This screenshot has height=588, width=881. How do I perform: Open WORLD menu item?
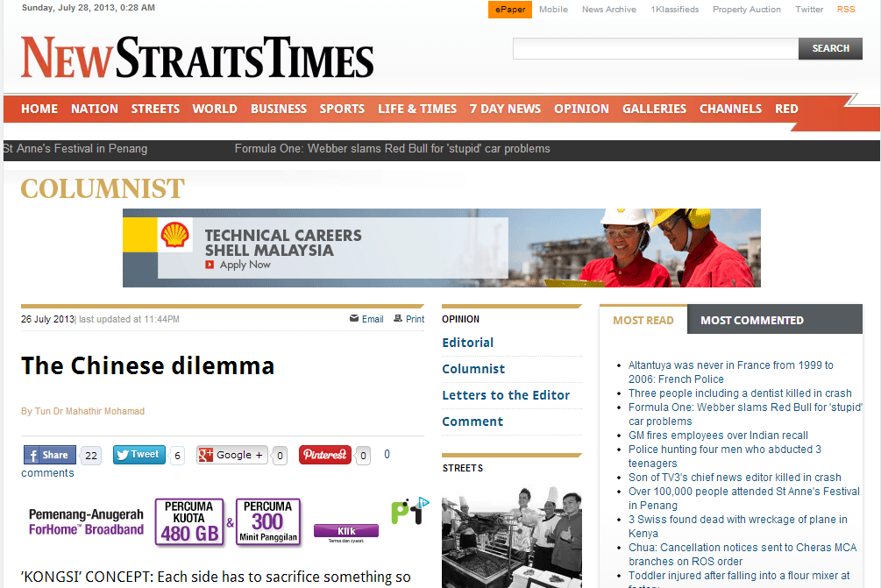coord(215,109)
